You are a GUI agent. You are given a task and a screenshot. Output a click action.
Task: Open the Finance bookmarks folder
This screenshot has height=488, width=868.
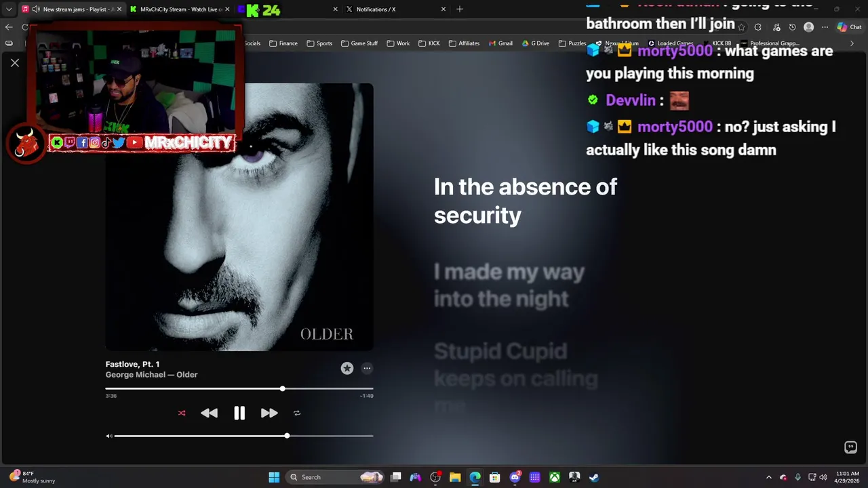(x=283, y=43)
